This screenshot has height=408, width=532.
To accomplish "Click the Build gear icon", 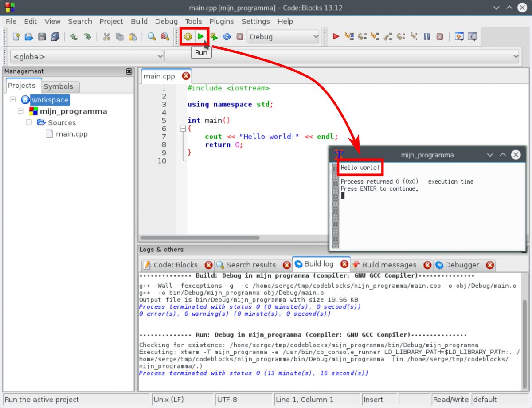I will click(188, 37).
